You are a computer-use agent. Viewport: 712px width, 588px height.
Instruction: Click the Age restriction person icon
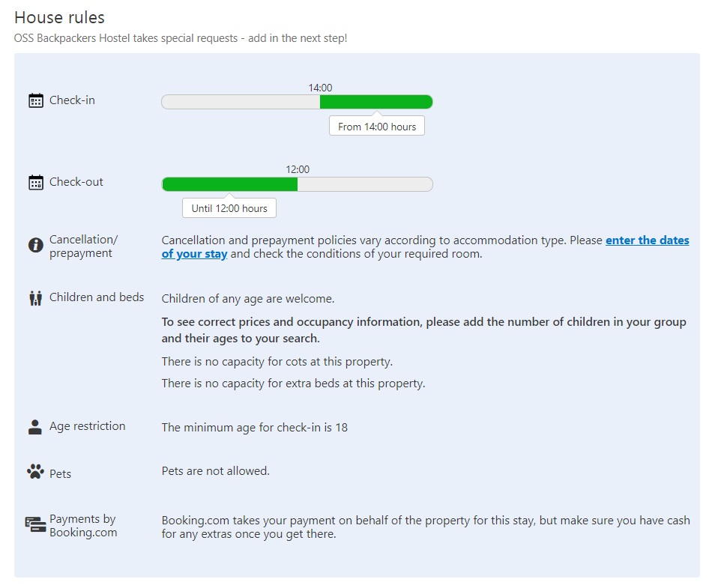coord(35,427)
